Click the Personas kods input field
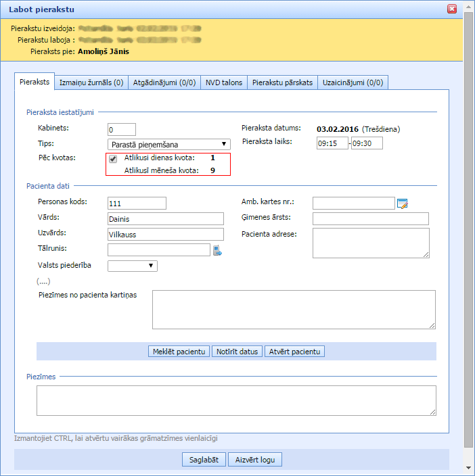The height and width of the screenshot is (476, 475). [137, 204]
